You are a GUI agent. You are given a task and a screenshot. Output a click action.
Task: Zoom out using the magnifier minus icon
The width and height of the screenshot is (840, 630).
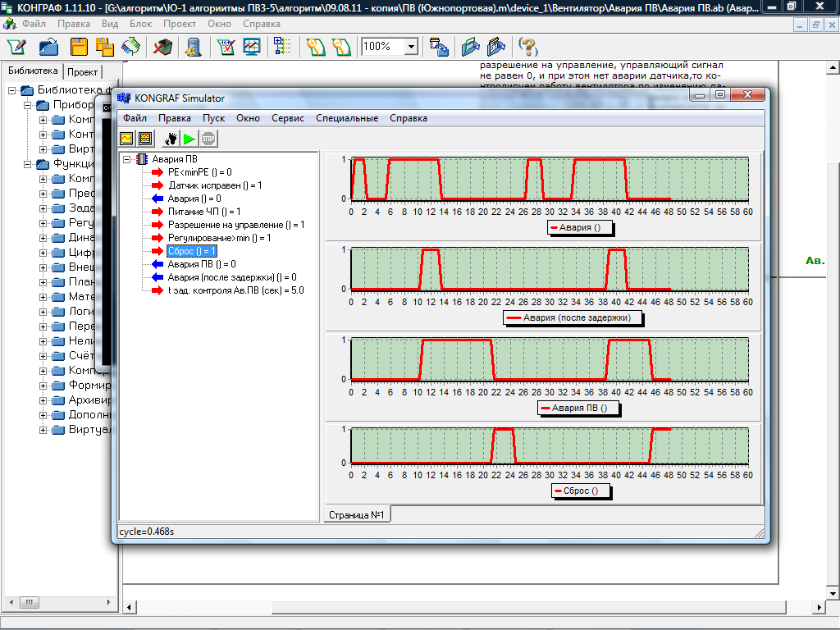pyautogui.click(x=341, y=47)
